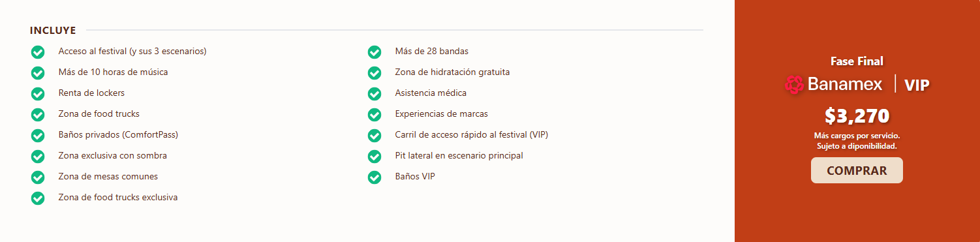Click the INCLUYE section heading
Screen dimensions: 980x242
[53, 31]
